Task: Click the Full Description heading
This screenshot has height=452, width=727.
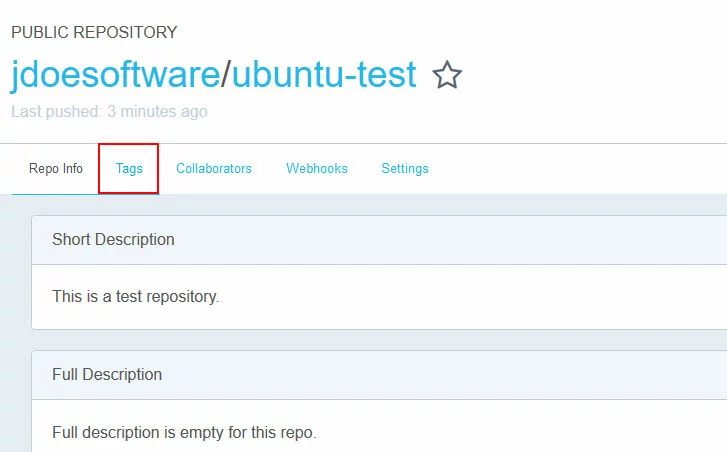Action: [x=107, y=375]
